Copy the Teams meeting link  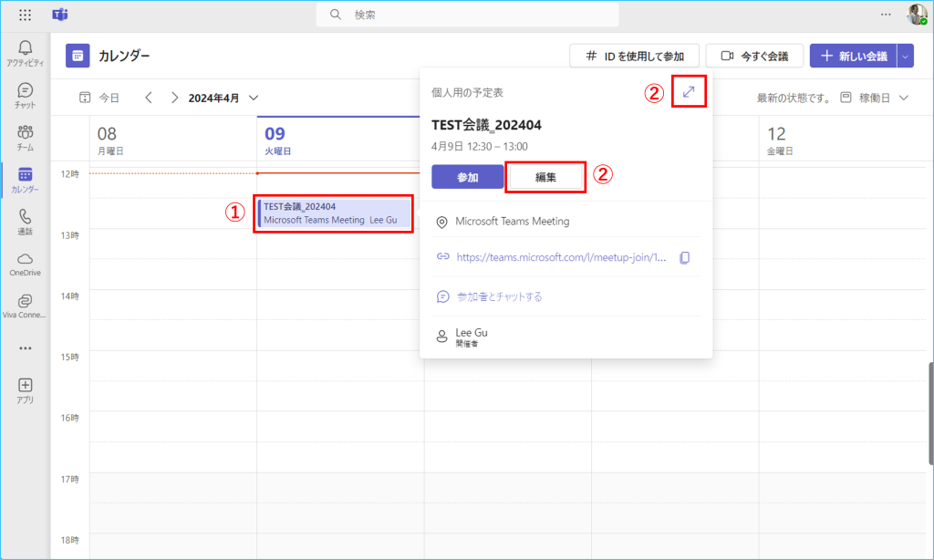tap(685, 258)
